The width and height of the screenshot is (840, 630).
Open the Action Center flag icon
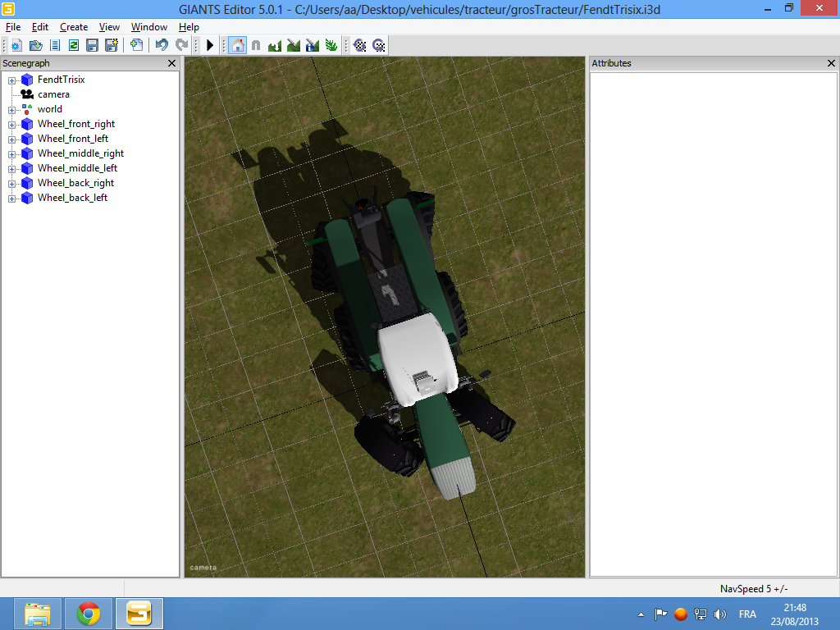coord(660,614)
